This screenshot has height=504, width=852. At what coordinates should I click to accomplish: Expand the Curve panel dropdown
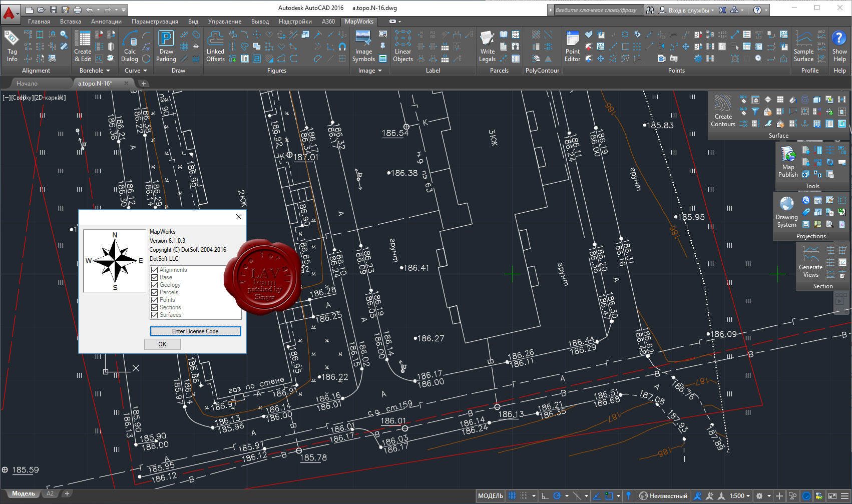(136, 71)
